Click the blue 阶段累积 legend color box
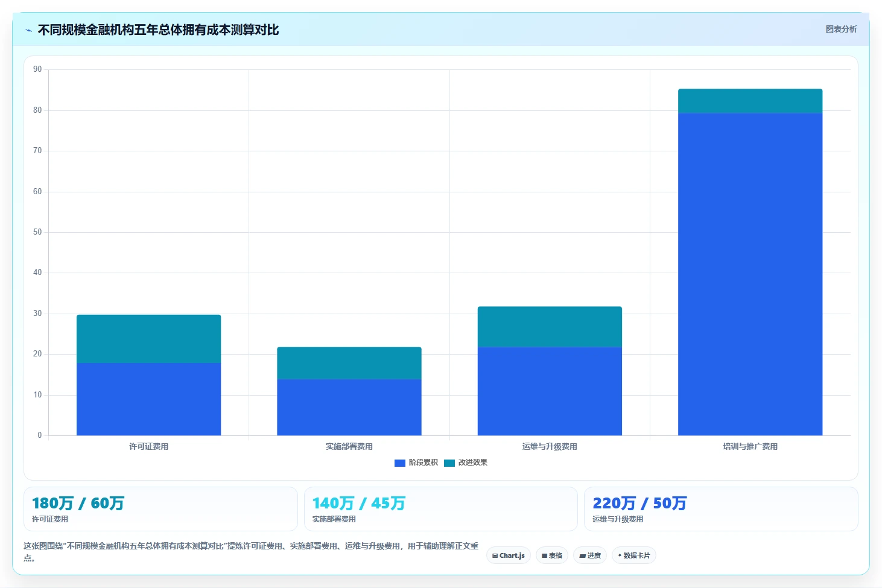882x588 pixels. tap(400, 463)
